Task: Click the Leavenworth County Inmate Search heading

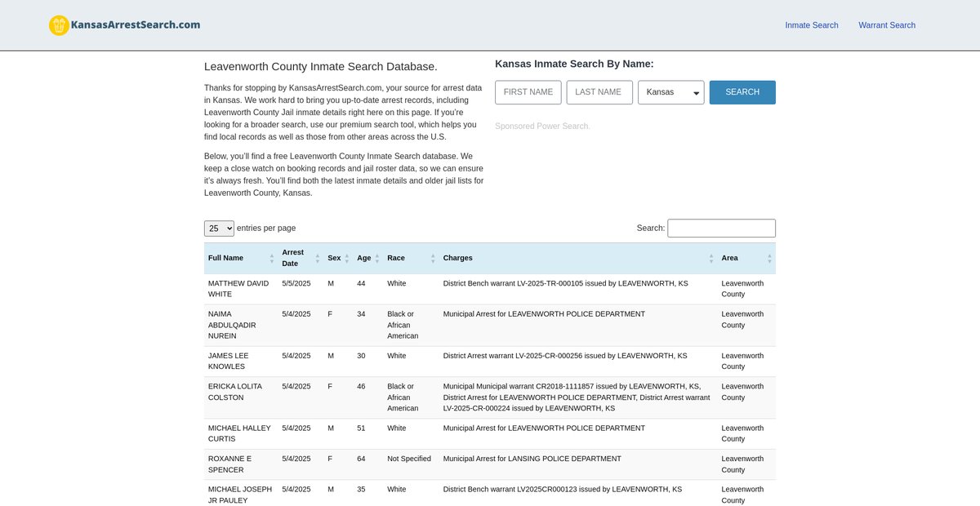Action: pos(320,67)
